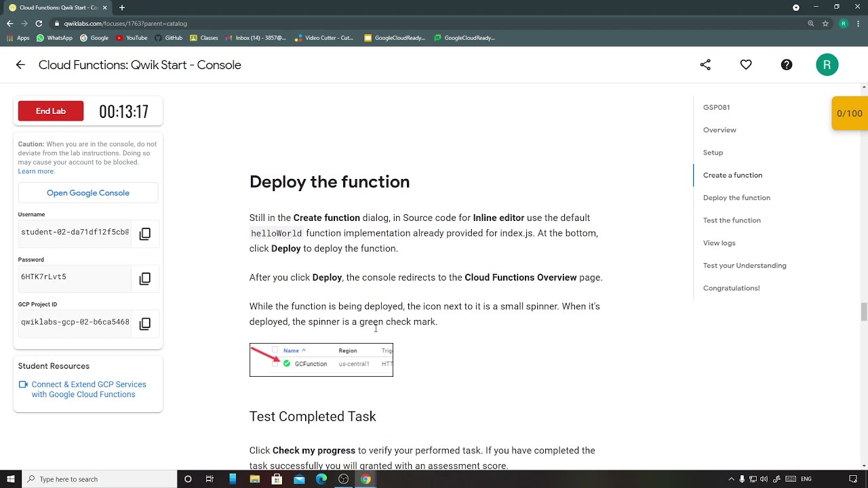Click the Test Completed Task heading

coord(313,417)
